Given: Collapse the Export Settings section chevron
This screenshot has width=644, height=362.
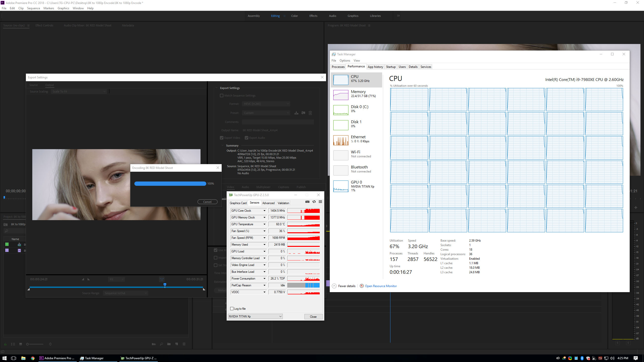Looking at the screenshot, I should point(216,88).
